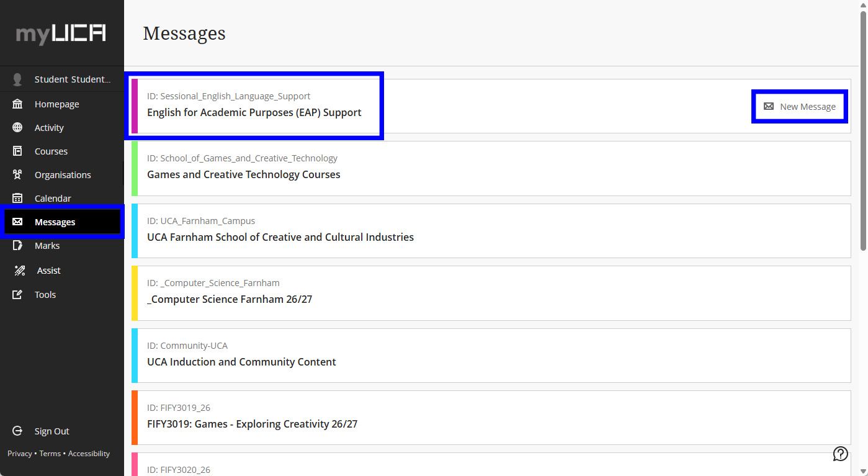868x476 pixels.
Task: Open Activity stream from sidebar
Action: point(62,127)
